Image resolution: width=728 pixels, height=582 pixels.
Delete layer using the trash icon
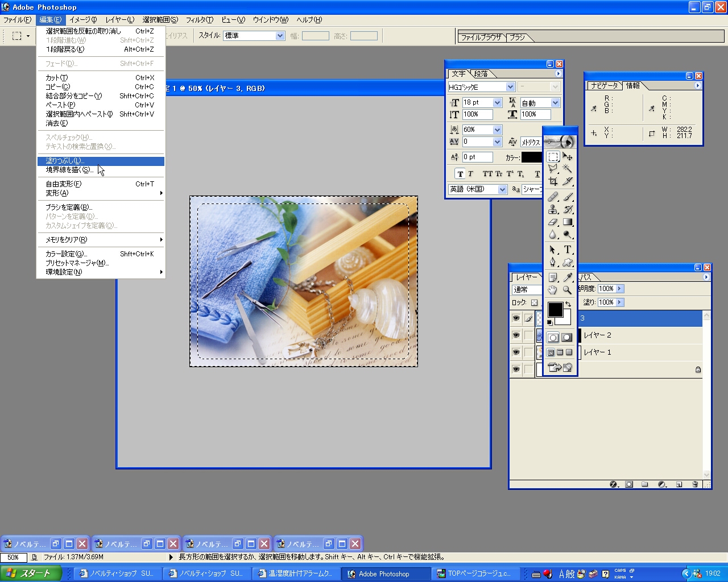tap(695, 484)
